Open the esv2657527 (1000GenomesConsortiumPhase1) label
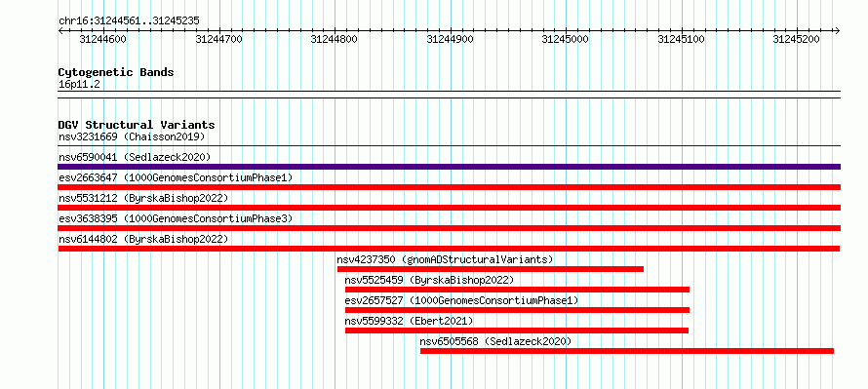 click(461, 300)
